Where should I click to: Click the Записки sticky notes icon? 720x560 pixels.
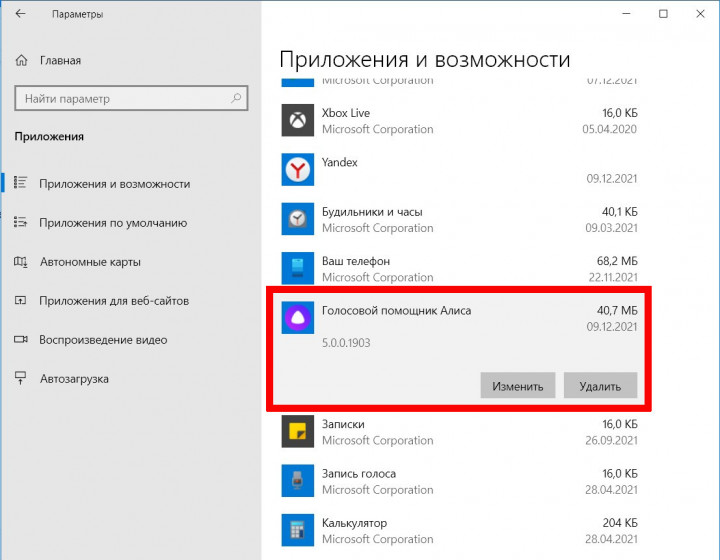[297, 432]
